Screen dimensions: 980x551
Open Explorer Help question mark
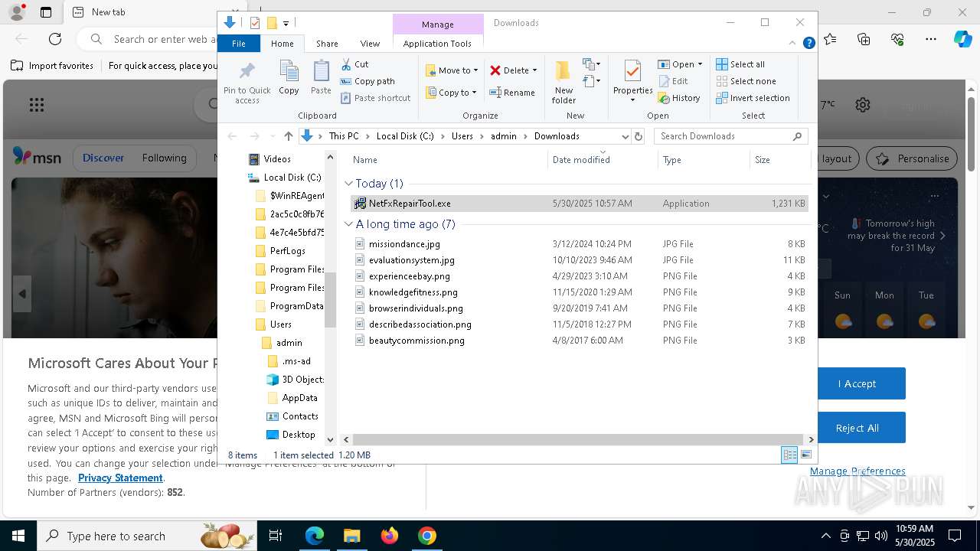pyautogui.click(x=808, y=44)
